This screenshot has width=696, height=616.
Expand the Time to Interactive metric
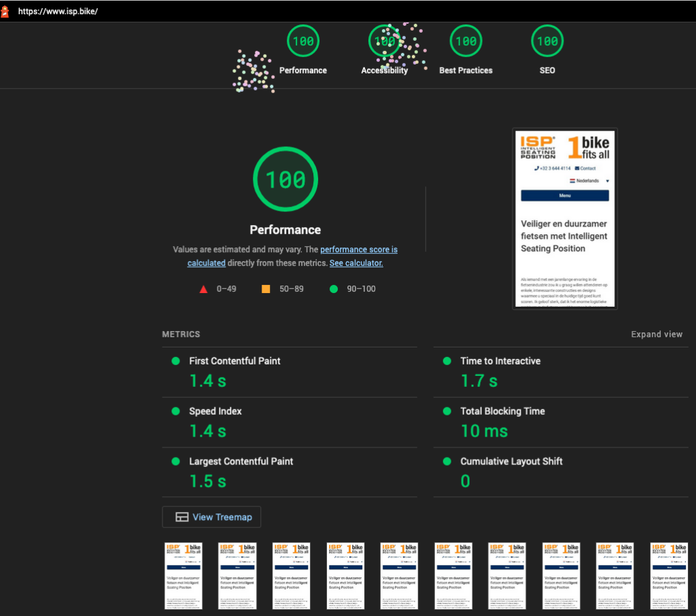(500, 361)
